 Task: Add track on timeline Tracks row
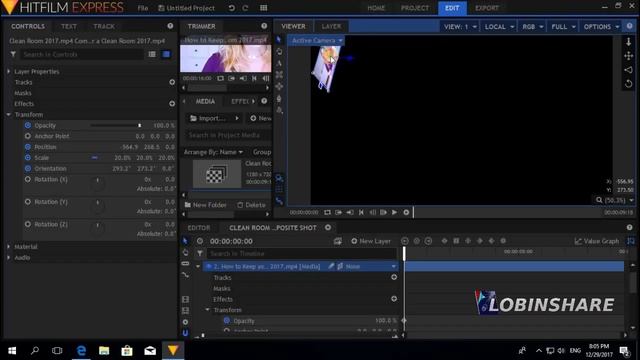pos(394,277)
